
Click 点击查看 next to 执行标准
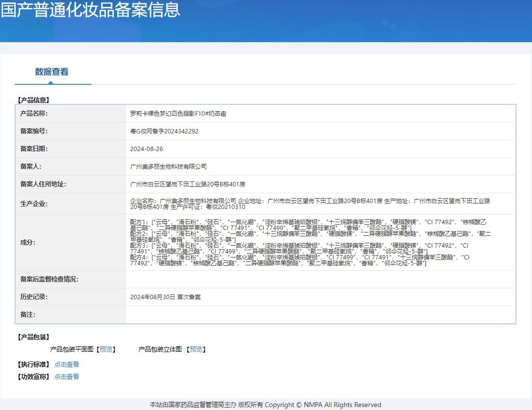coord(66,364)
